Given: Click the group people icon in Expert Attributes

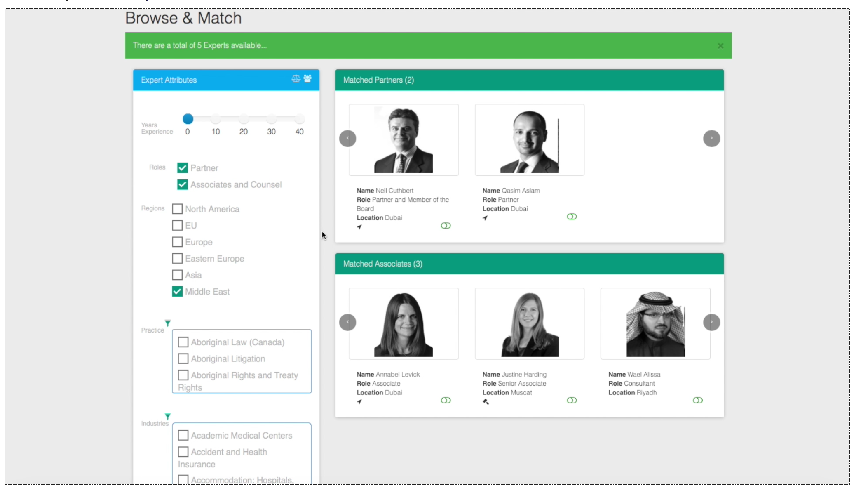Looking at the screenshot, I should pyautogui.click(x=307, y=78).
